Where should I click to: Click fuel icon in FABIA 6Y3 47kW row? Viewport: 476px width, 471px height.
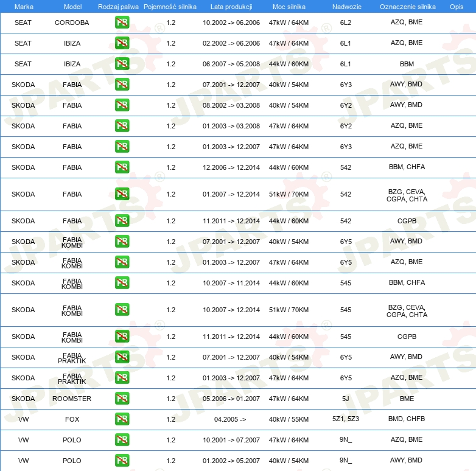(122, 146)
